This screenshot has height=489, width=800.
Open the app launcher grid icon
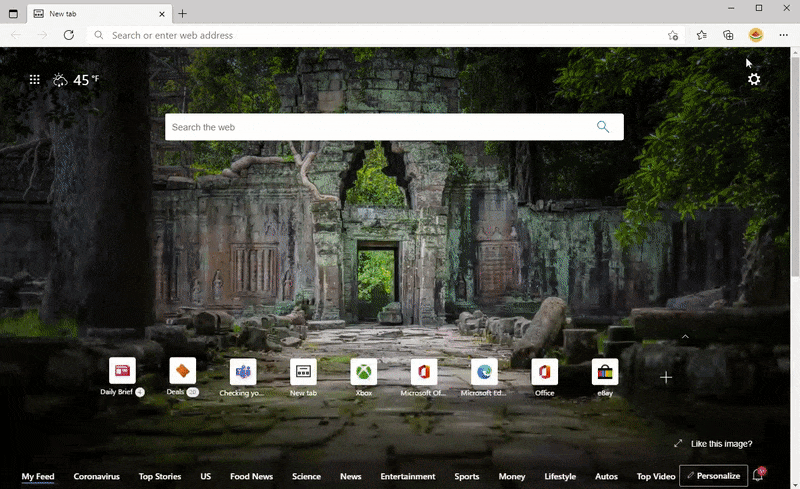tap(34, 79)
